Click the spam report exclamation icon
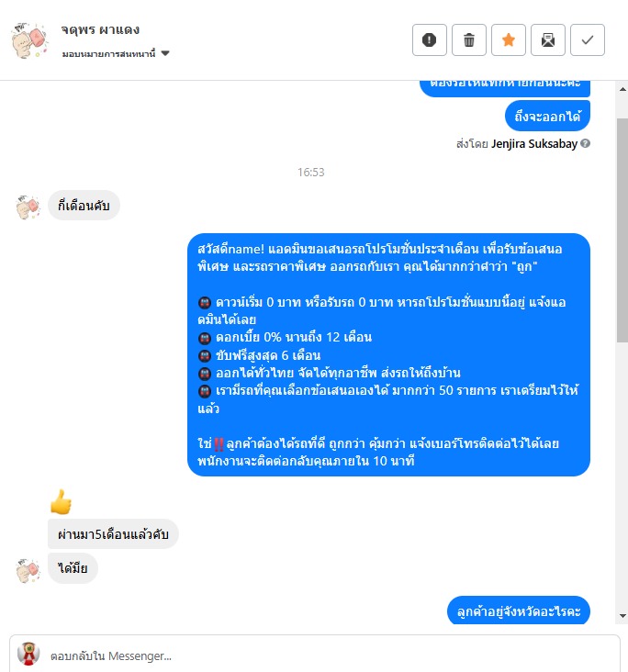628x672 pixels. pyautogui.click(x=429, y=39)
